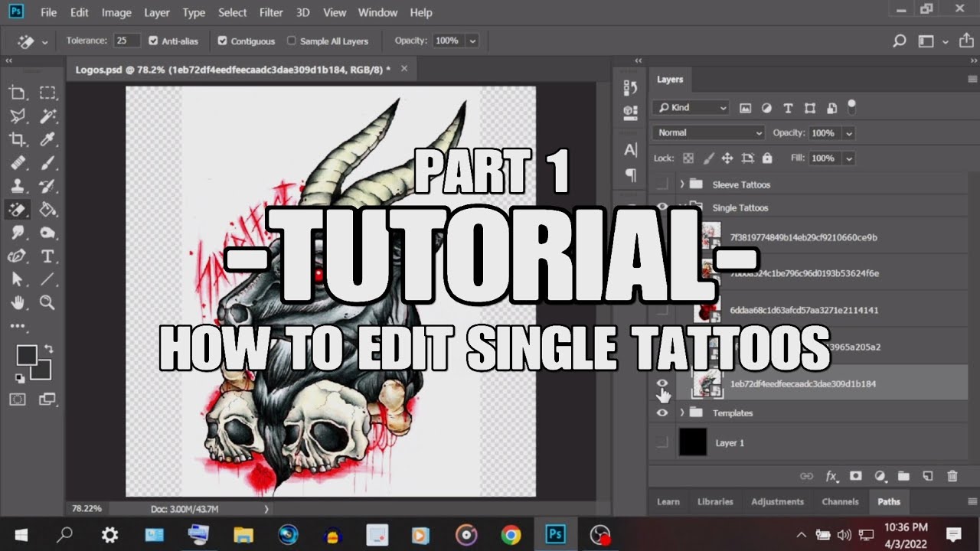
Task: Select the Type tool
Action: click(47, 256)
